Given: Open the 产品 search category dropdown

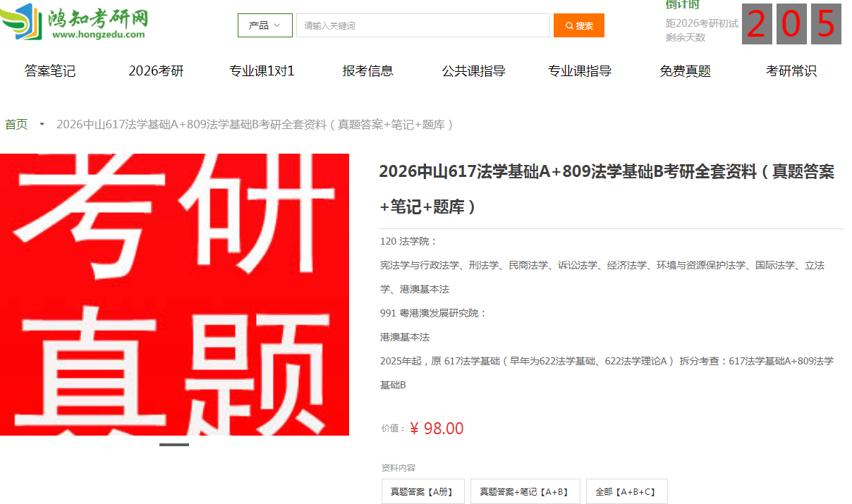Looking at the screenshot, I should (x=264, y=25).
